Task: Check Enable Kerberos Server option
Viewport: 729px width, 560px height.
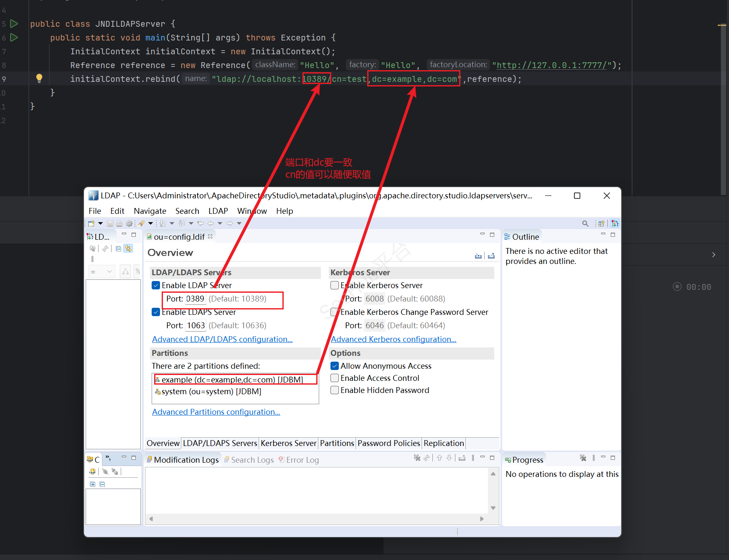Action: point(335,285)
